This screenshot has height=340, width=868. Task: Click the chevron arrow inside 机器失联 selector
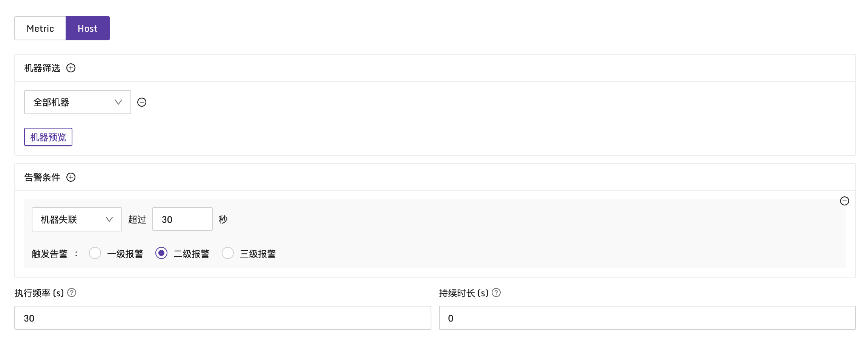click(110, 219)
